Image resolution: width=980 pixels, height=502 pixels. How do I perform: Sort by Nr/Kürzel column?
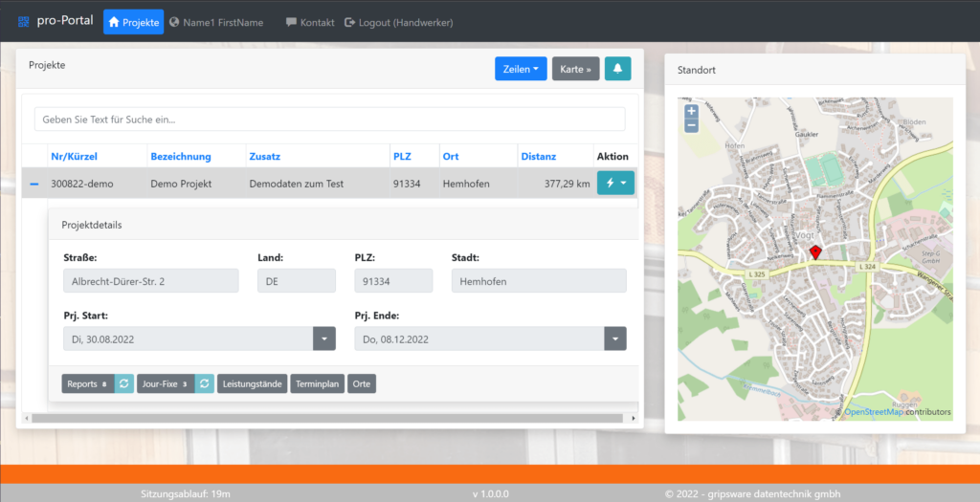click(x=74, y=156)
